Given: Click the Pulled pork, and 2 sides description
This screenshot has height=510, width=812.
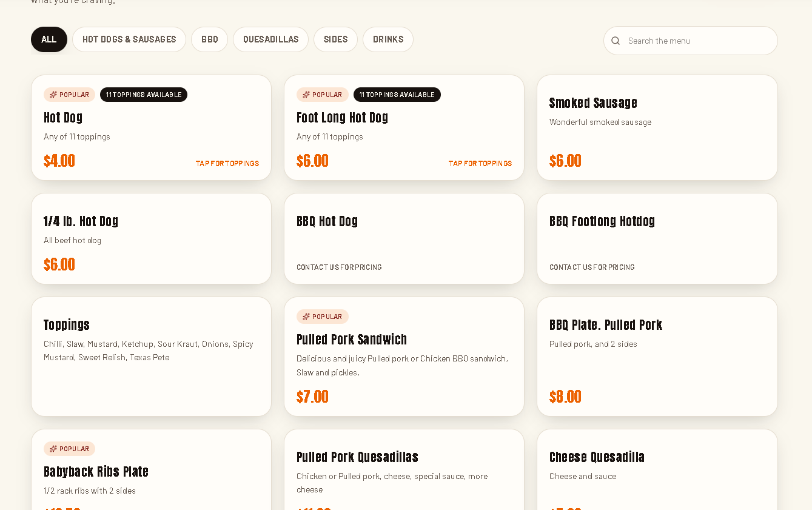Looking at the screenshot, I should click(x=593, y=344).
